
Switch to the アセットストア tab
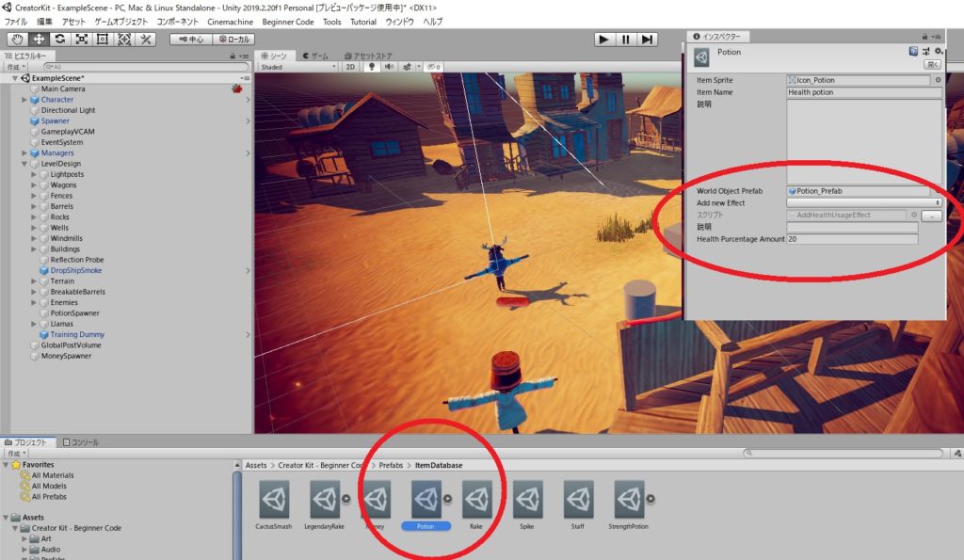point(368,56)
